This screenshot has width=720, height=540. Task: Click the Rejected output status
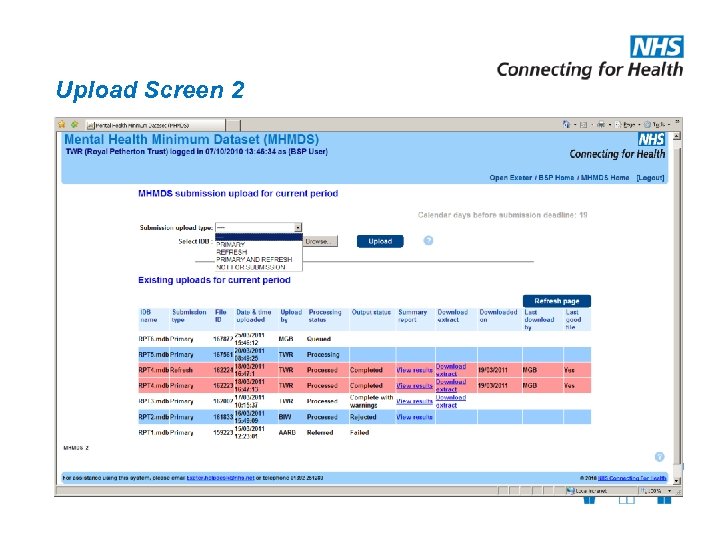[363, 417]
